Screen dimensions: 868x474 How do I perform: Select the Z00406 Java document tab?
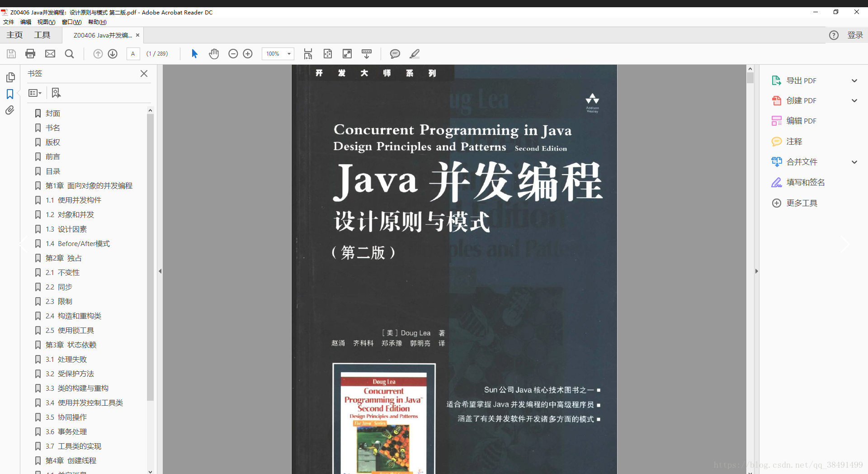coord(103,35)
